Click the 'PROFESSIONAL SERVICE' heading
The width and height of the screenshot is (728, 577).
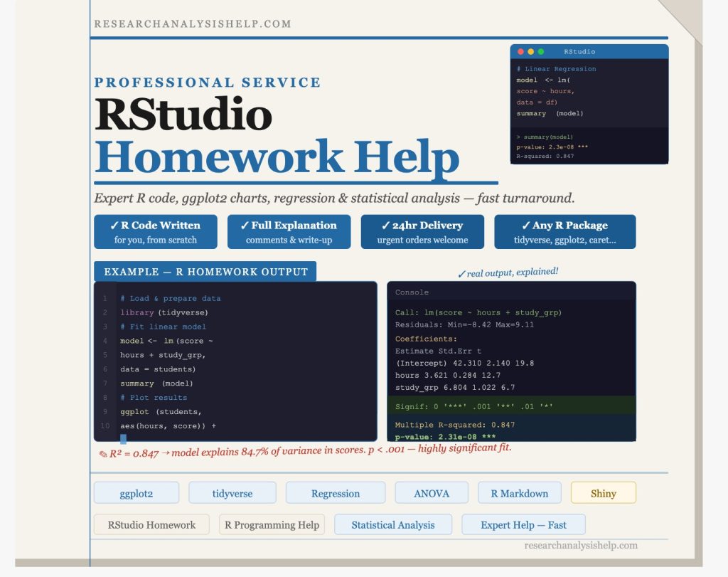click(x=208, y=83)
